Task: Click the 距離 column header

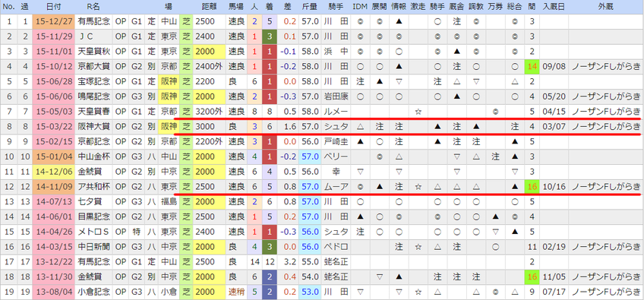Action: click(210, 7)
